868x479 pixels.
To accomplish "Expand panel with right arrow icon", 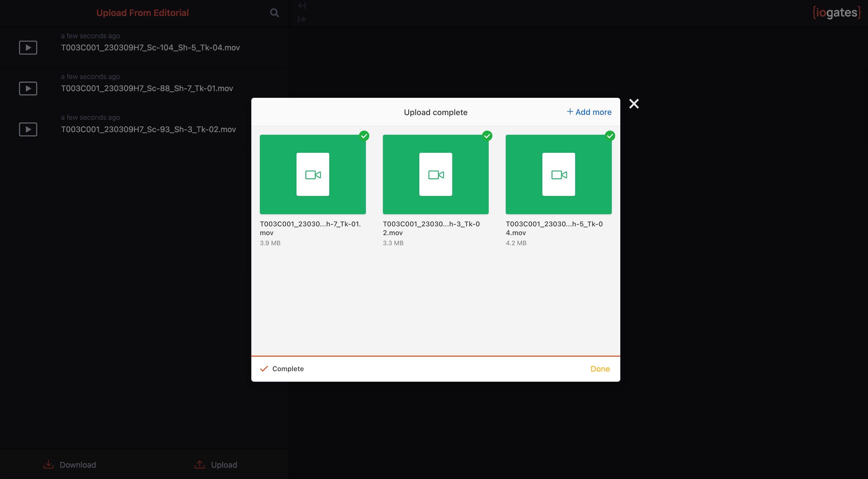I will pos(302,19).
